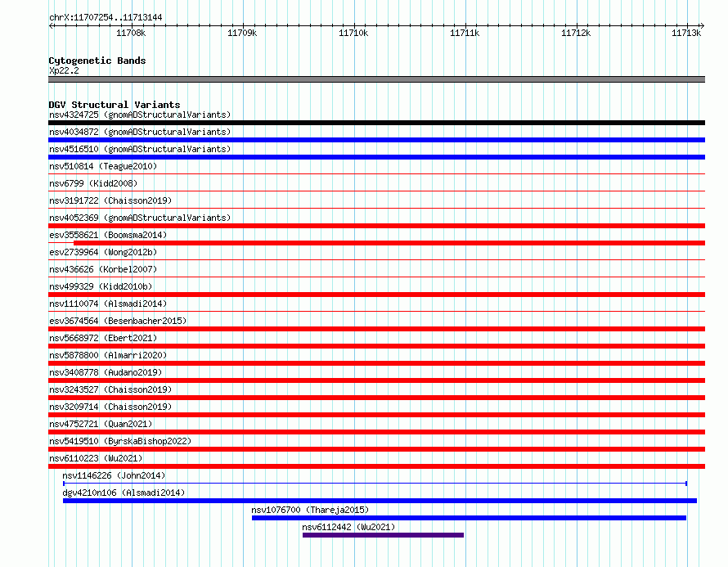Image resolution: width=728 pixels, height=567 pixels.
Task: Click the red bar under nsv6110223
Action: (x=376, y=466)
